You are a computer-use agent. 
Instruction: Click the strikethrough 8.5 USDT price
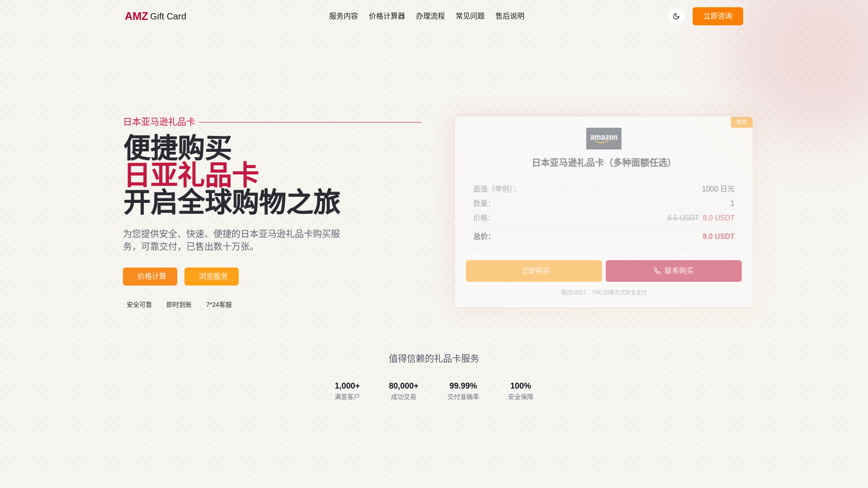[x=683, y=218]
